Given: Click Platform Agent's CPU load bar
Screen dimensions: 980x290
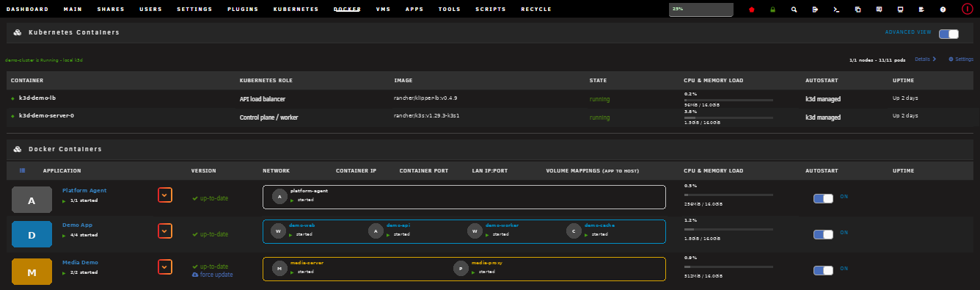Looking at the screenshot, I should (x=728, y=195).
